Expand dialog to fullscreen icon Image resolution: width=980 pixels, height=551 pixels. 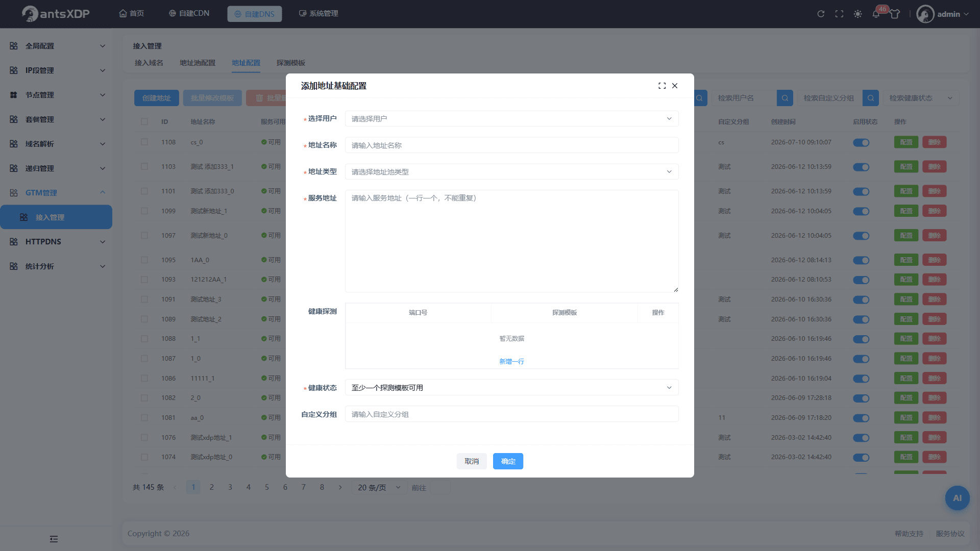662,86
